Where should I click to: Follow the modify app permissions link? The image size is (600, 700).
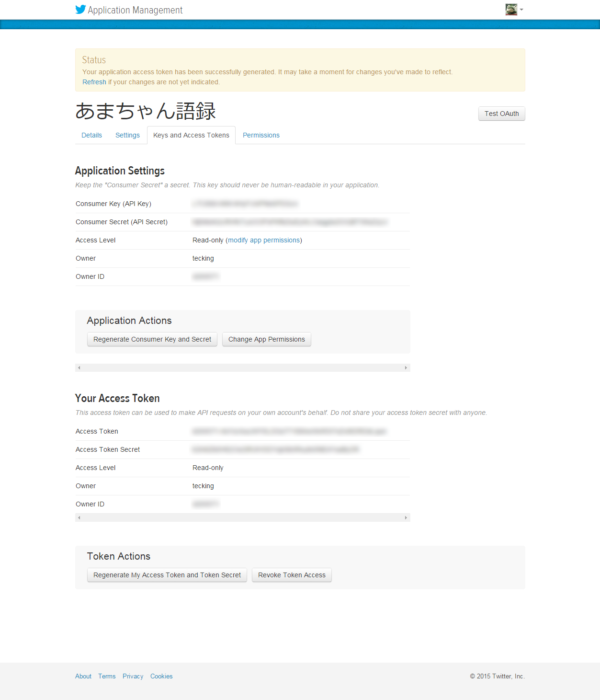click(x=264, y=240)
